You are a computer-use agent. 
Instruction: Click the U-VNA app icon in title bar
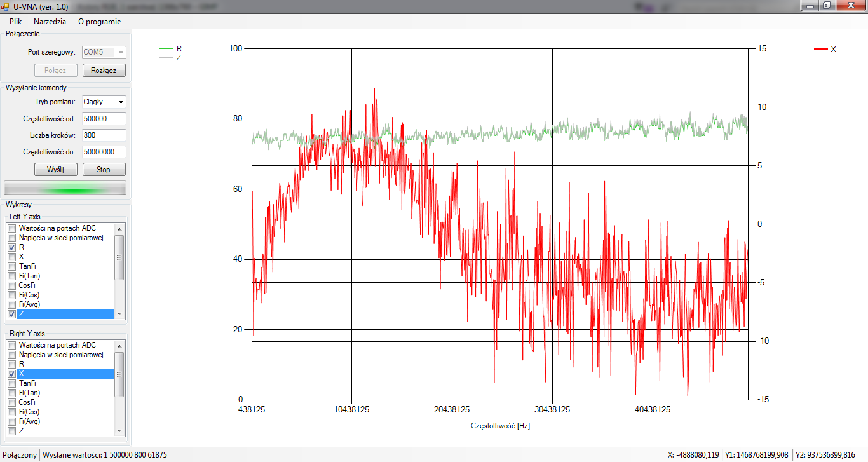pyautogui.click(x=6, y=6)
